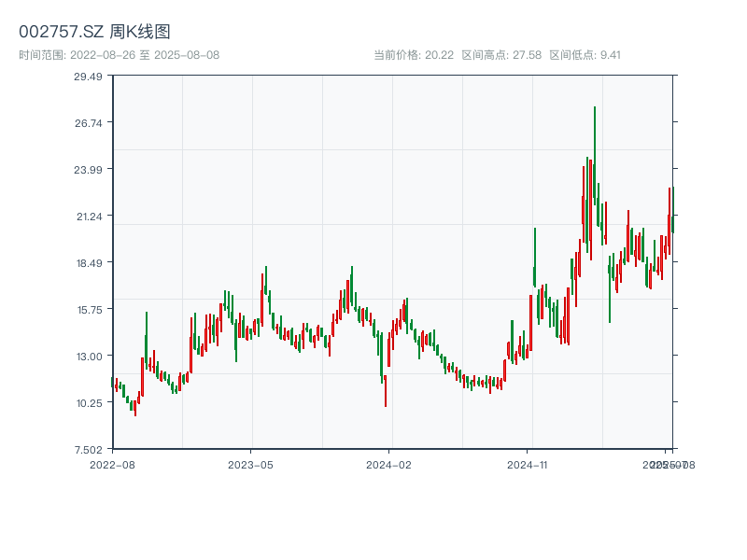Click the current price value 当前价格: 20.22
747x560 pixels.
tap(414, 55)
